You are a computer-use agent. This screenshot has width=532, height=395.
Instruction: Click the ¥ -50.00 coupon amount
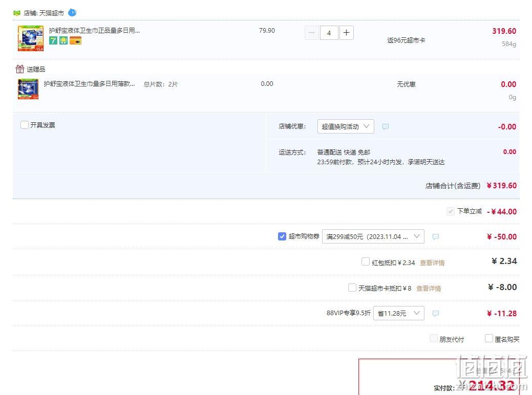(502, 237)
